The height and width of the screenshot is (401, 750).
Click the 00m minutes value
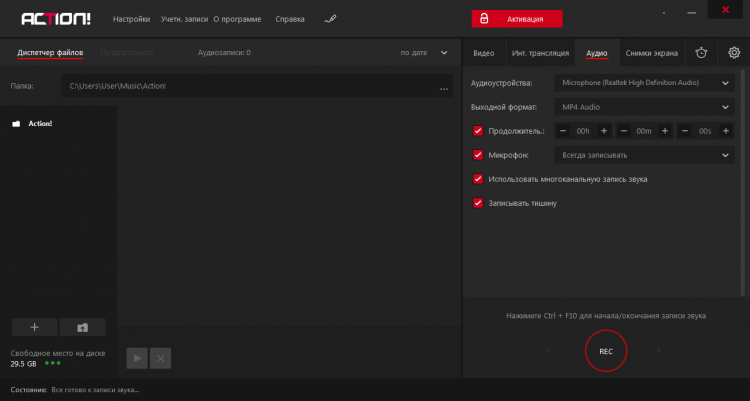pyautogui.click(x=644, y=131)
